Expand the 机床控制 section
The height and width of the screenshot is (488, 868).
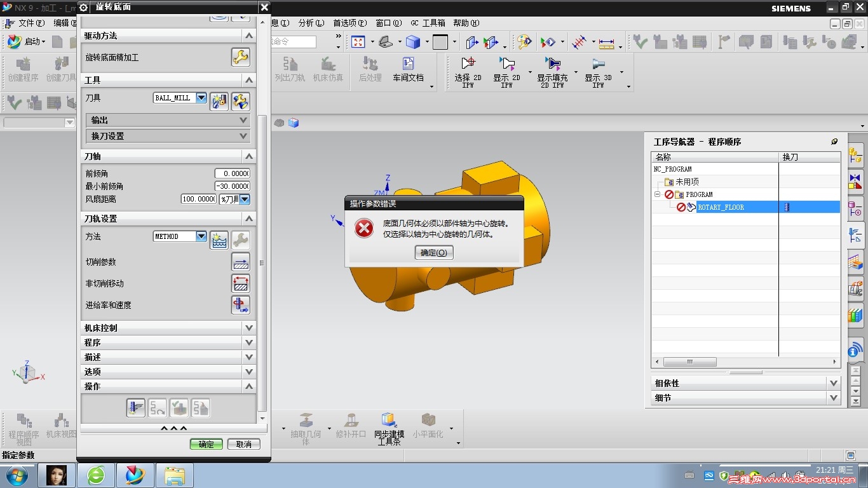tap(168, 328)
